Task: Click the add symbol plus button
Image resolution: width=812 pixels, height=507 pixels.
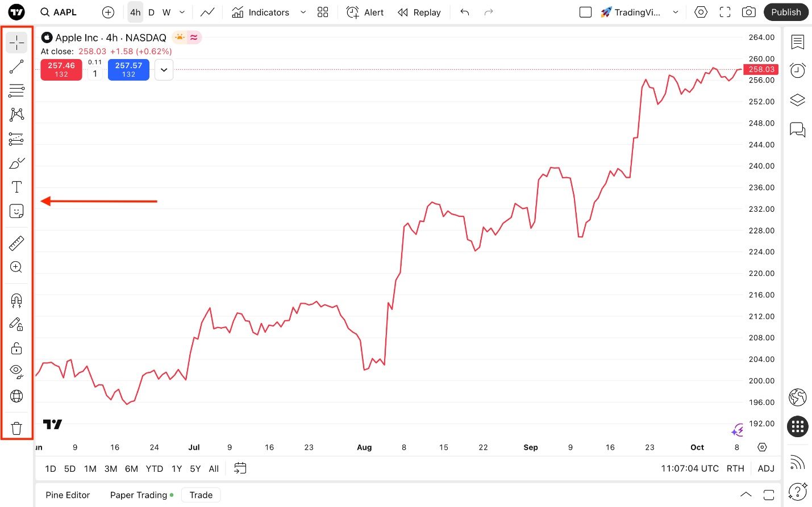Action: point(108,12)
